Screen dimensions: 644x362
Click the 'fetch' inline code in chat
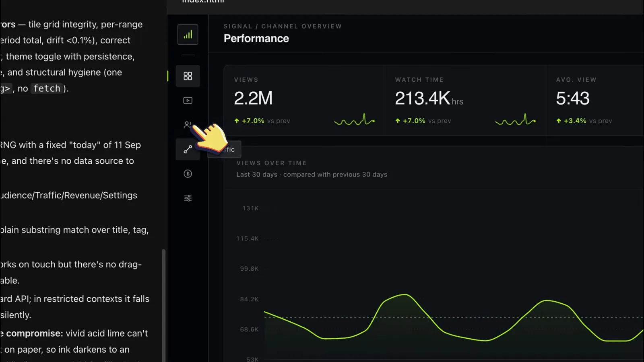click(x=47, y=88)
